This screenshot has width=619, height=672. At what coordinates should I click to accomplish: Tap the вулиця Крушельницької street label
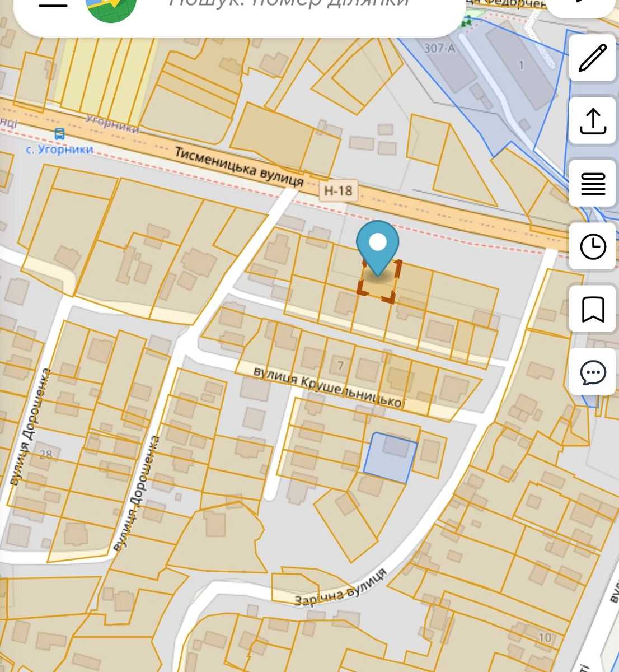(328, 387)
